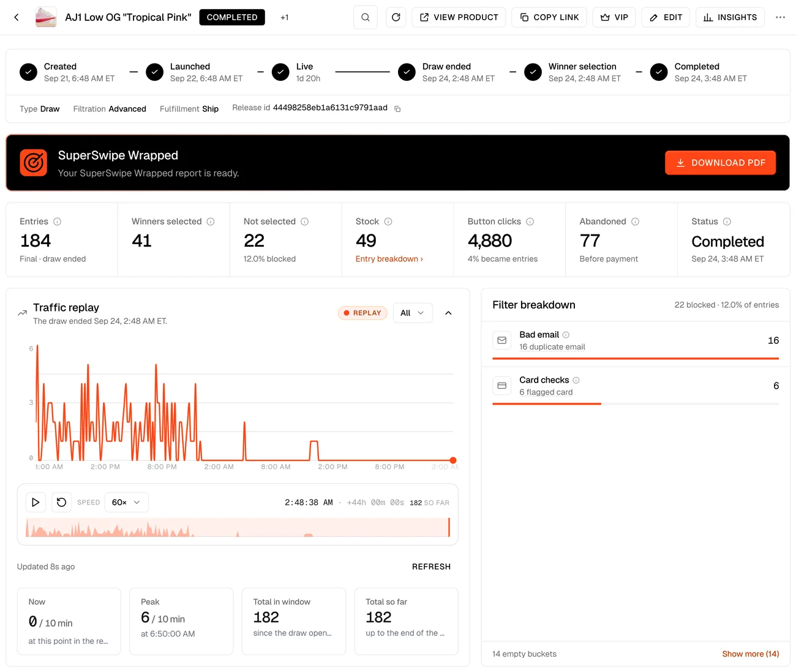Viewport: 796px width, 672px height.
Task: Click the View Product button
Action: (x=459, y=17)
